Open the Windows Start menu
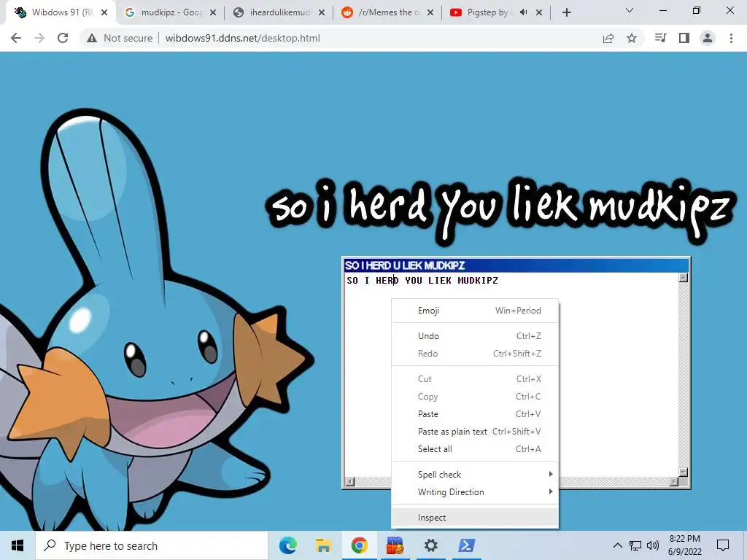The height and width of the screenshot is (560, 747). click(18, 545)
